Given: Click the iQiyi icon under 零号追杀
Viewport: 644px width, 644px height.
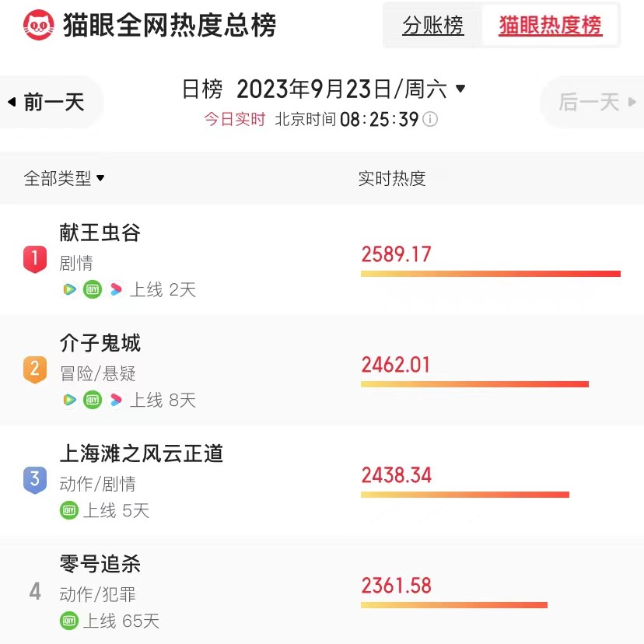Looking at the screenshot, I should [70, 621].
